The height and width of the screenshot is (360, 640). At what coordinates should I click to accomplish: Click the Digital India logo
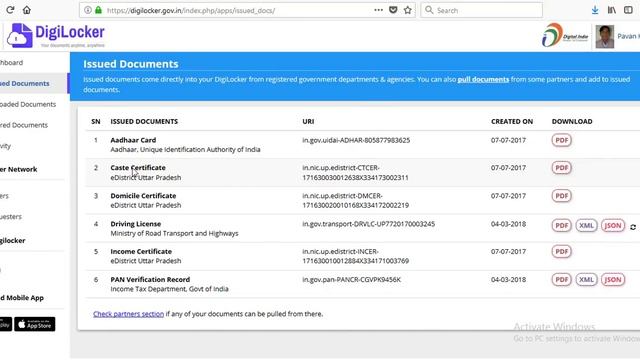click(565, 36)
